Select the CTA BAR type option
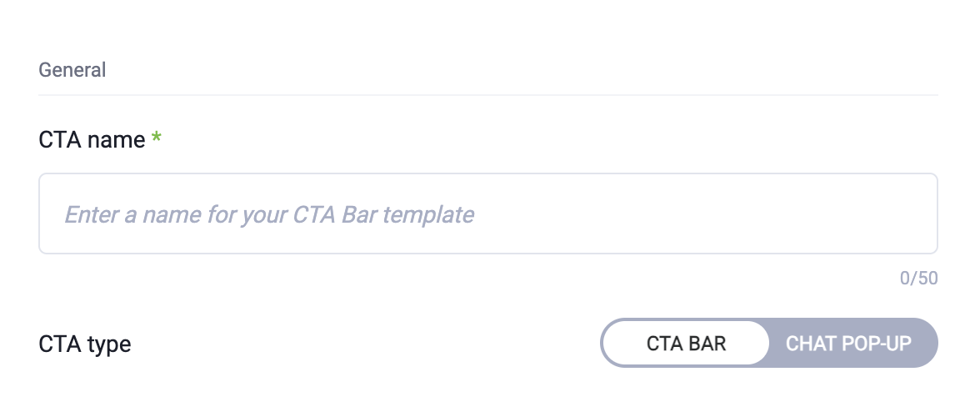 tap(686, 343)
